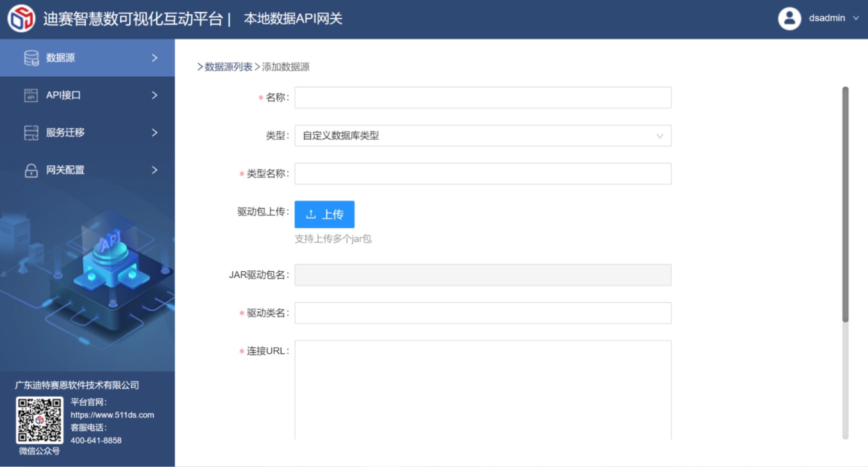Focus the 驱动类名 input field
868x467 pixels.
482,313
